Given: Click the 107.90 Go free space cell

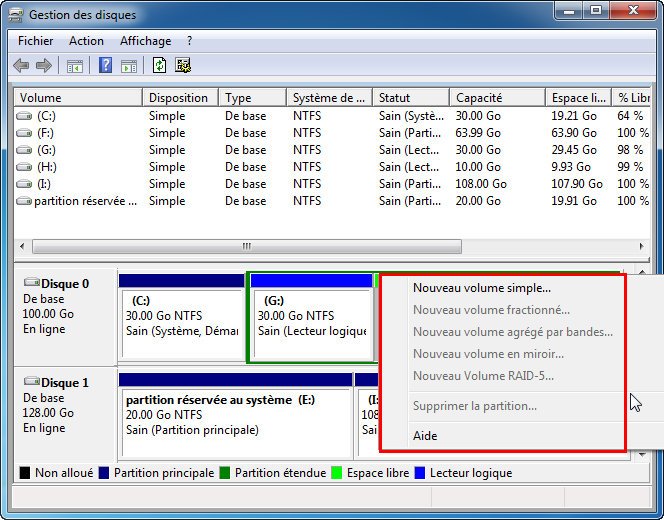Looking at the screenshot, I should [577, 184].
